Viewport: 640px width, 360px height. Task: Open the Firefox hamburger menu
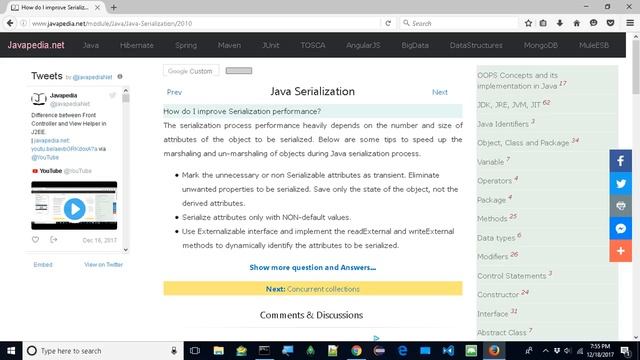pos(630,23)
